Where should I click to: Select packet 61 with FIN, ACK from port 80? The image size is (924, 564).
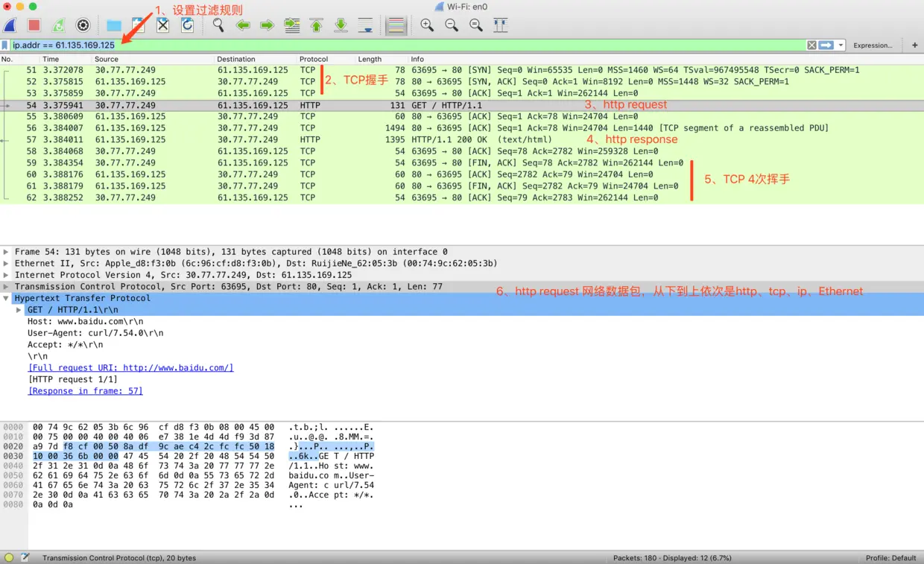tap(462, 186)
